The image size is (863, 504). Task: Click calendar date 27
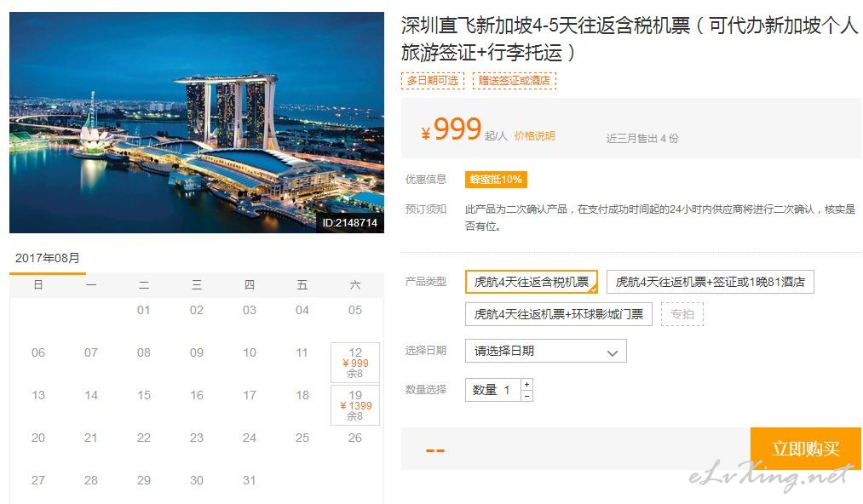tap(38, 480)
